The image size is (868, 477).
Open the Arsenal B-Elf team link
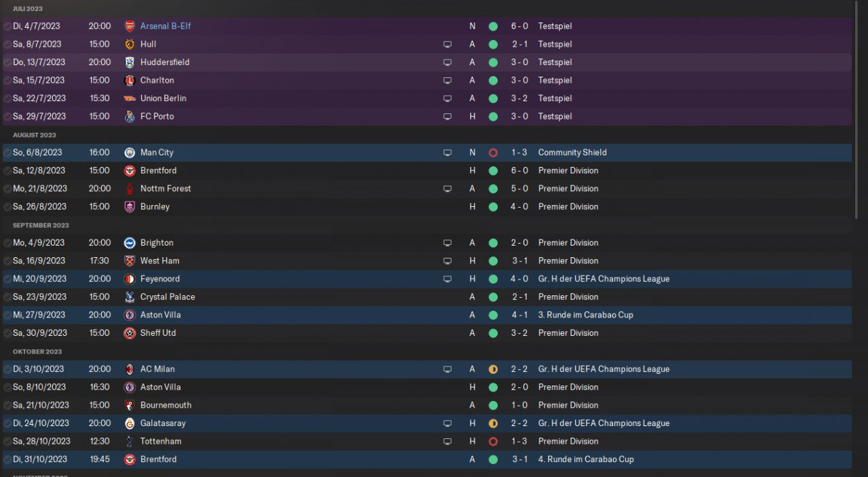(x=165, y=26)
